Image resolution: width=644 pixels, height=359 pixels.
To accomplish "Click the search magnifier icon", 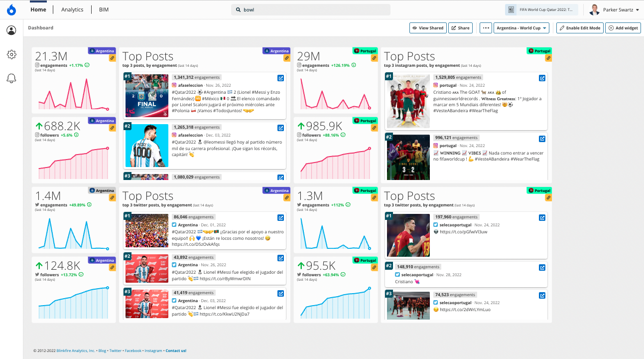I will click(238, 10).
